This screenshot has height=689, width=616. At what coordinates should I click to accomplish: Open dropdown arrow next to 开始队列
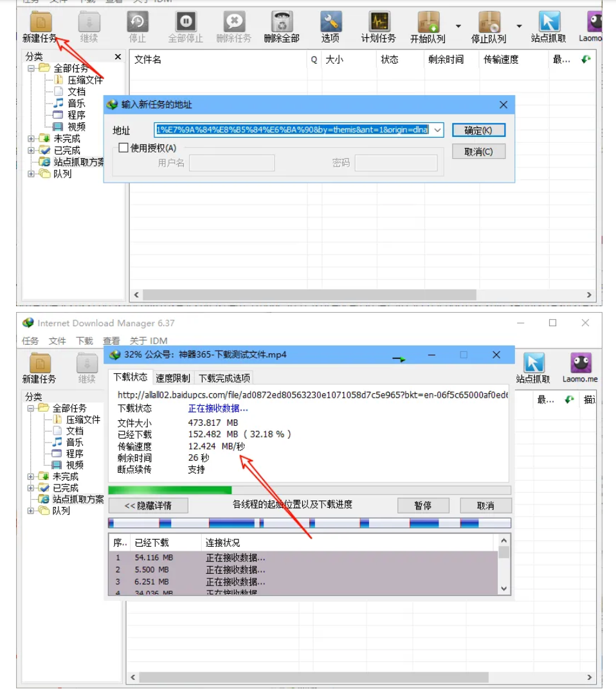pos(458,26)
